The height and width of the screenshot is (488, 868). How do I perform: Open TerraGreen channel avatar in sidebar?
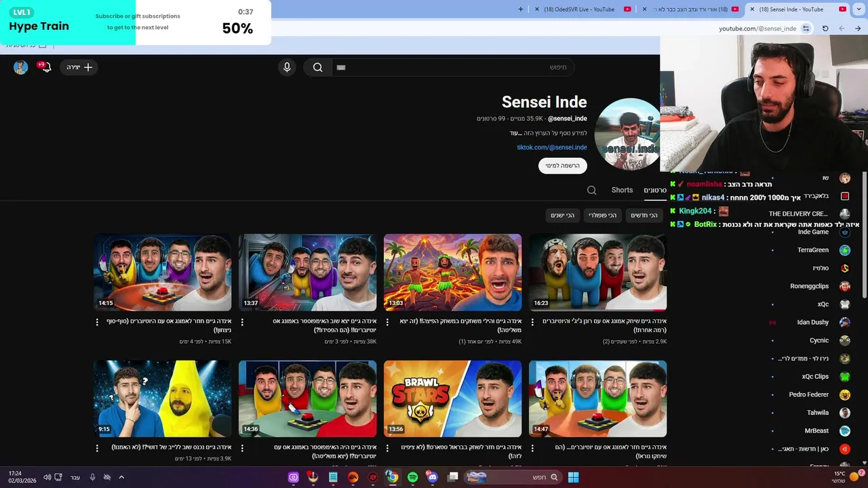click(845, 250)
